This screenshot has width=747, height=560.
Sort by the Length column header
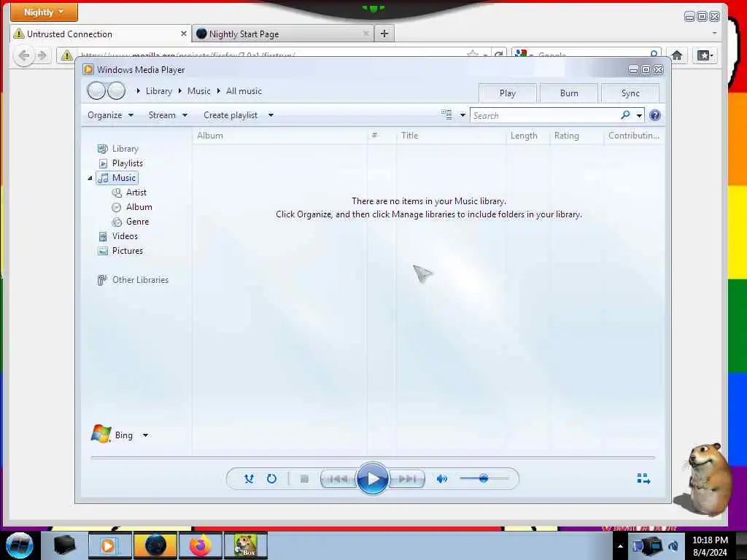click(528, 136)
